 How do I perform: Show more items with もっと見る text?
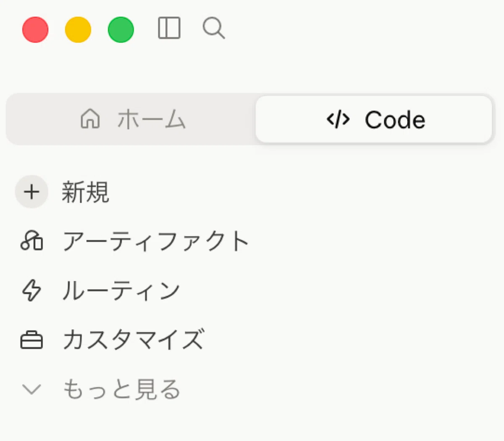coord(121,389)
